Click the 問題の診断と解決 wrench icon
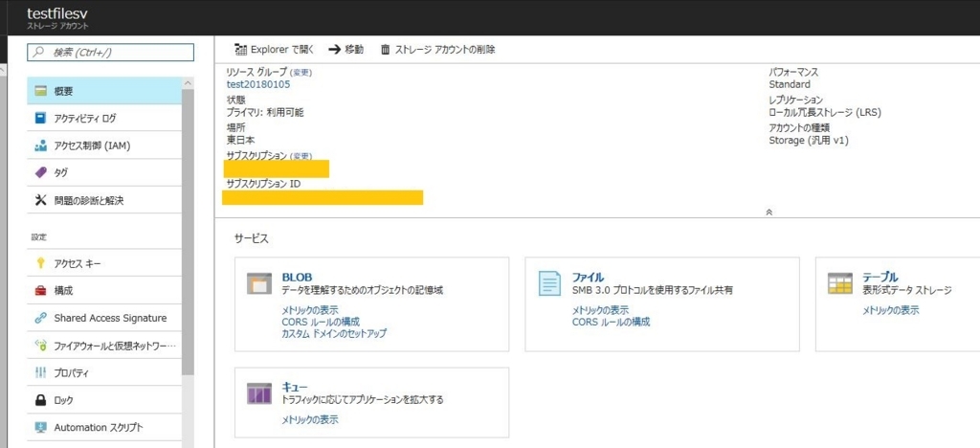Image resolution: width=980 pixels, height=448 pixels. [41, 201]
